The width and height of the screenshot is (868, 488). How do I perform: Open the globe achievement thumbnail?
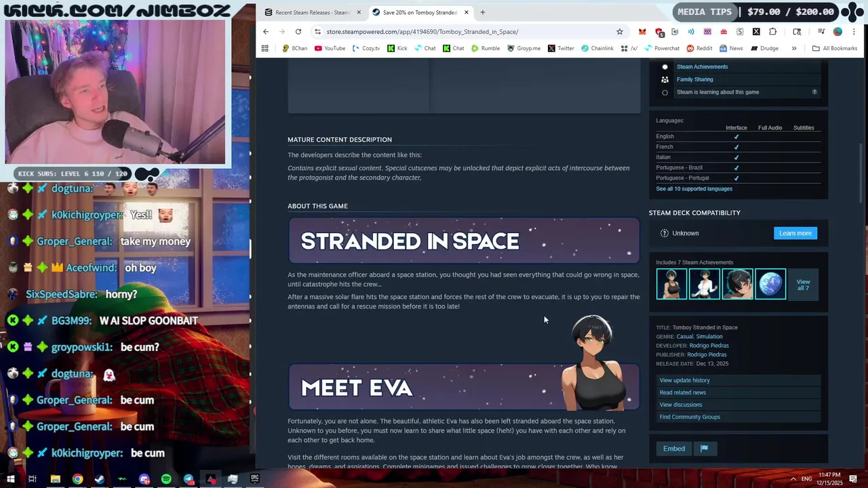770,284
